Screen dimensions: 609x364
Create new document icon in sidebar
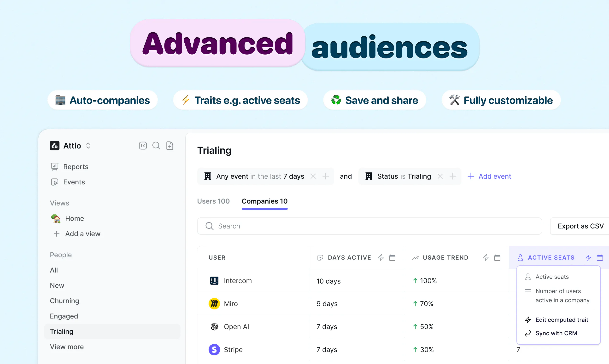170,146
